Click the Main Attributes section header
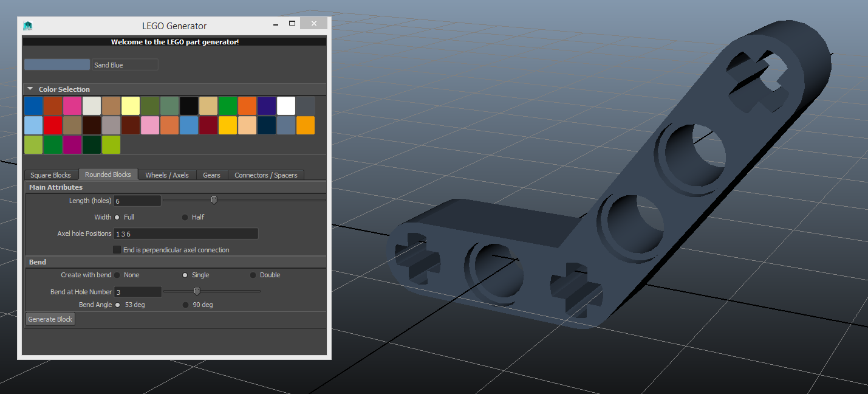The width and height of the screenshot is (868, 394). coord(176,187)
